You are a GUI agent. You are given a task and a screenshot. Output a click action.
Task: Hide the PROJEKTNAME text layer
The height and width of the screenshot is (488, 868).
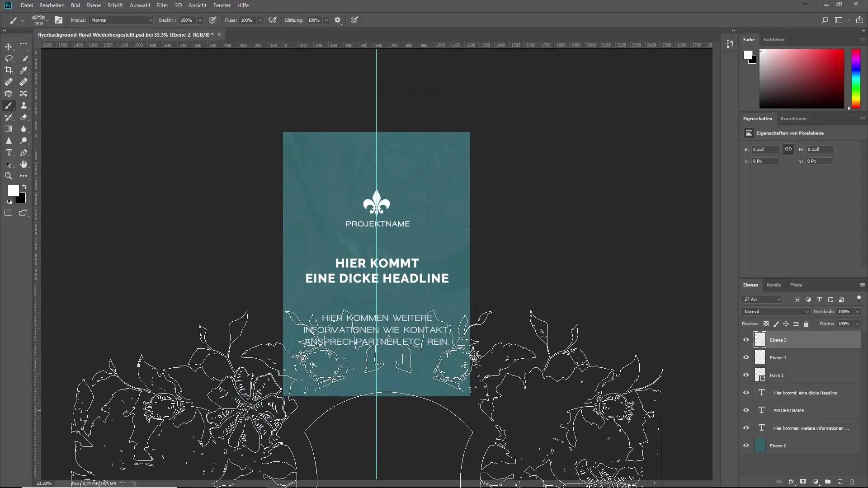coord(746,410)
